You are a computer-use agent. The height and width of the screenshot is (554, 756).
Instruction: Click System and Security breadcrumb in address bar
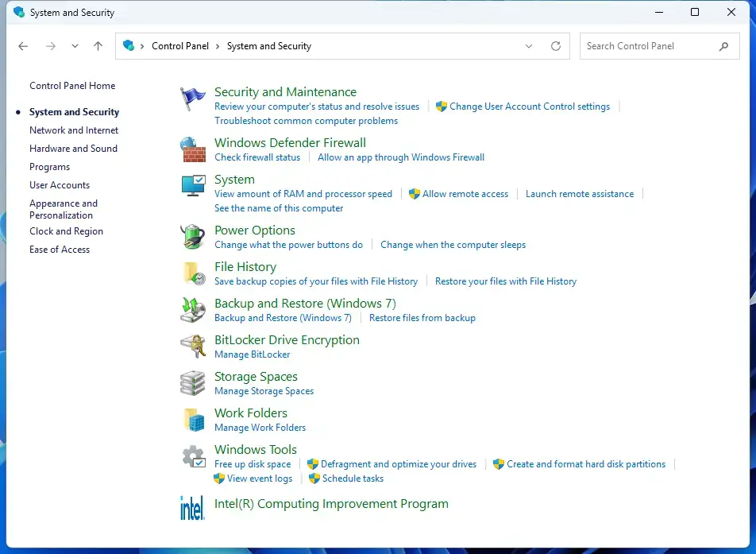(x=269, y=46)
